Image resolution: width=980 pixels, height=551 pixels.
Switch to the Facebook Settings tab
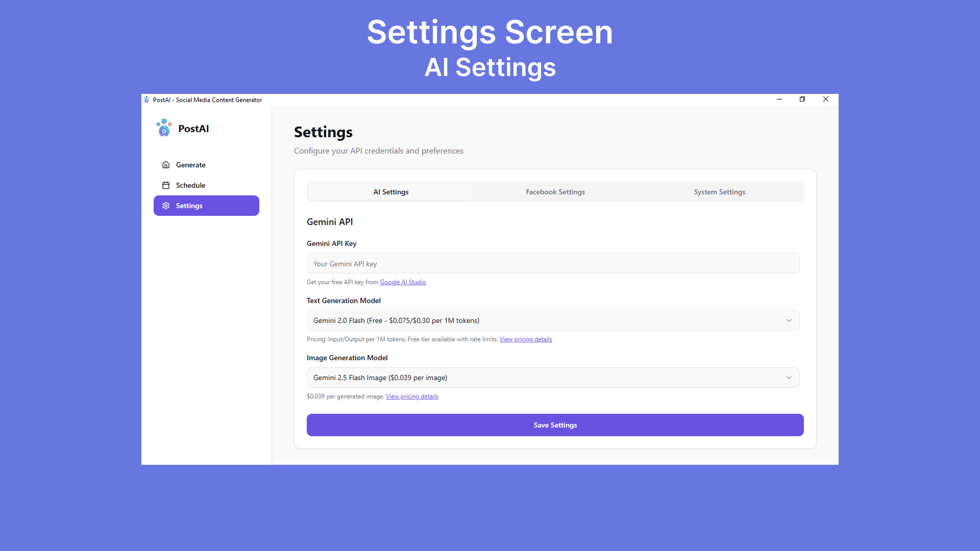[x=555, y=192]
